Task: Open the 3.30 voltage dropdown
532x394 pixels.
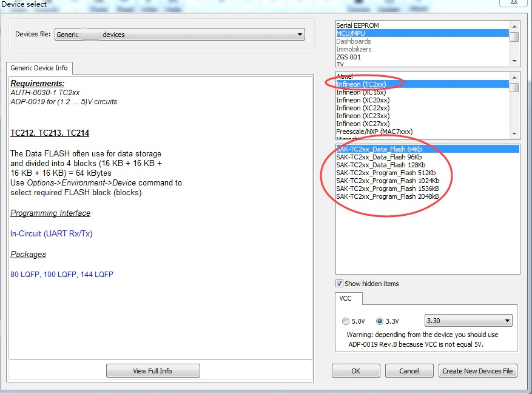Action: click(468, 321)
